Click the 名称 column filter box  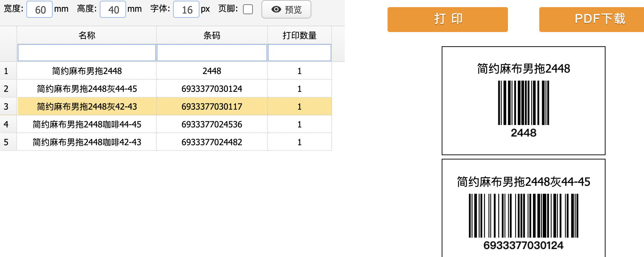[x=87, y=53]
